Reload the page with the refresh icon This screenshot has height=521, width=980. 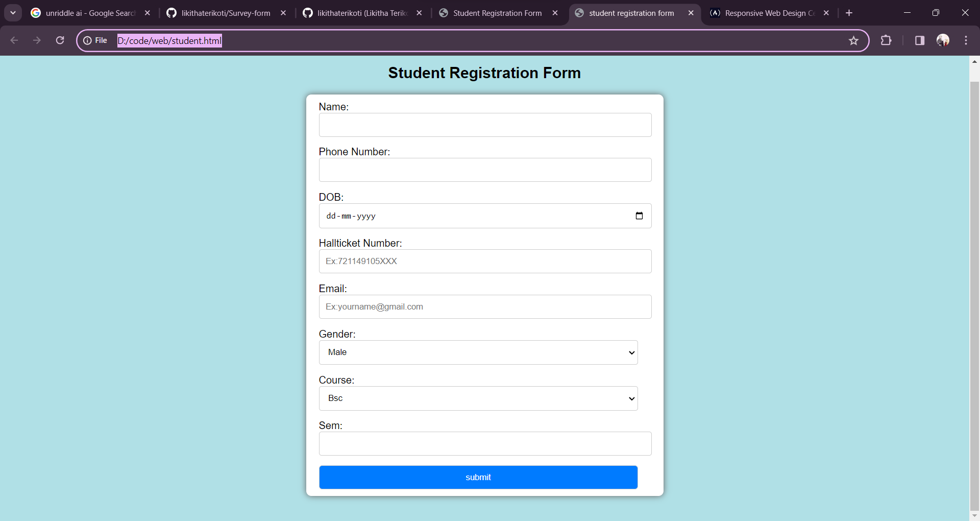pyautogui.click(x=60, y=40)
